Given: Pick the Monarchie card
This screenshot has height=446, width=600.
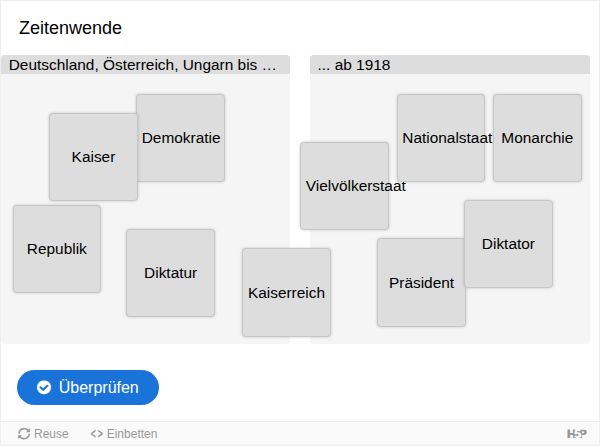Looking at the screenshot, I should [538, 138].
